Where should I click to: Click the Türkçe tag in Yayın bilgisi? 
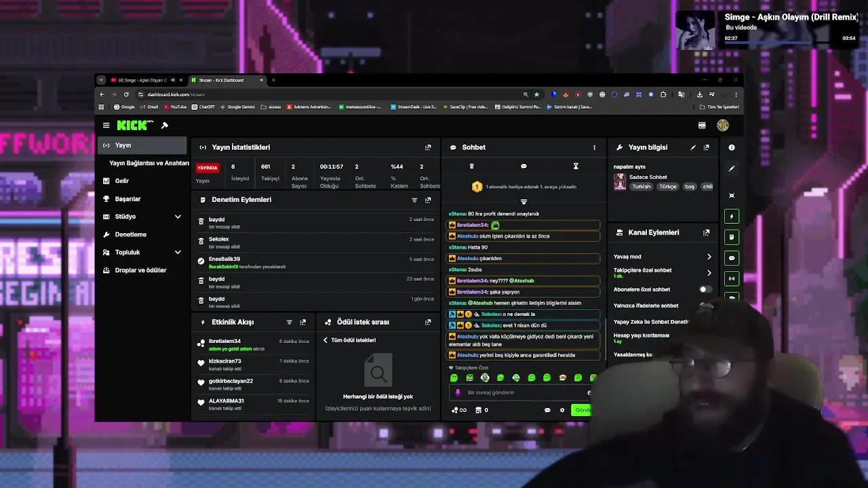[668, 186]
